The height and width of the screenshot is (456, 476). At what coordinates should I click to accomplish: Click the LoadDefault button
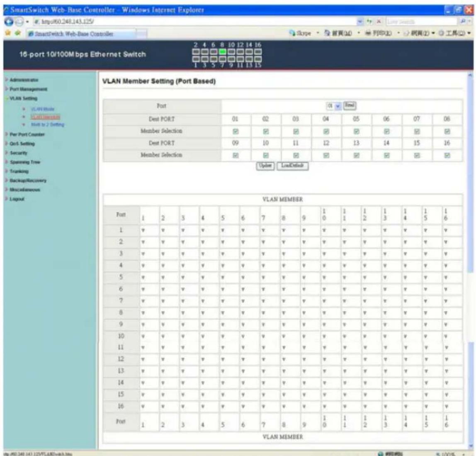[292, 166]
